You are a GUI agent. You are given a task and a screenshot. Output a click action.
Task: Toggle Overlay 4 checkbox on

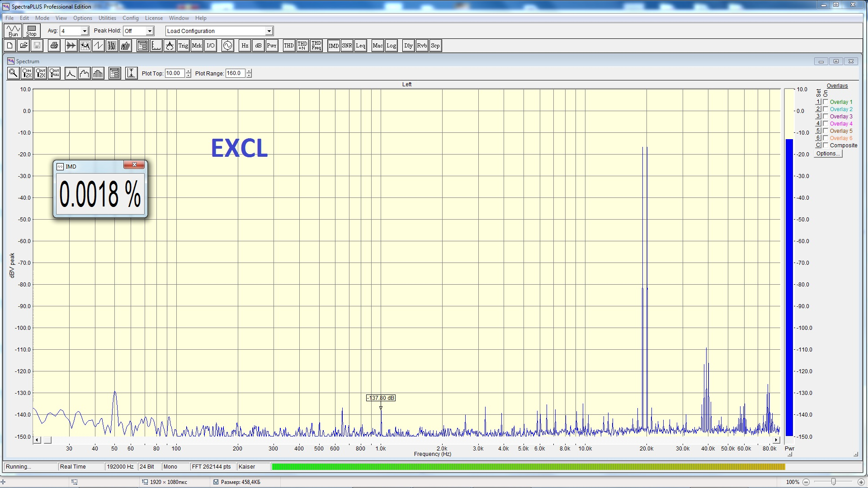click(826, 124)
